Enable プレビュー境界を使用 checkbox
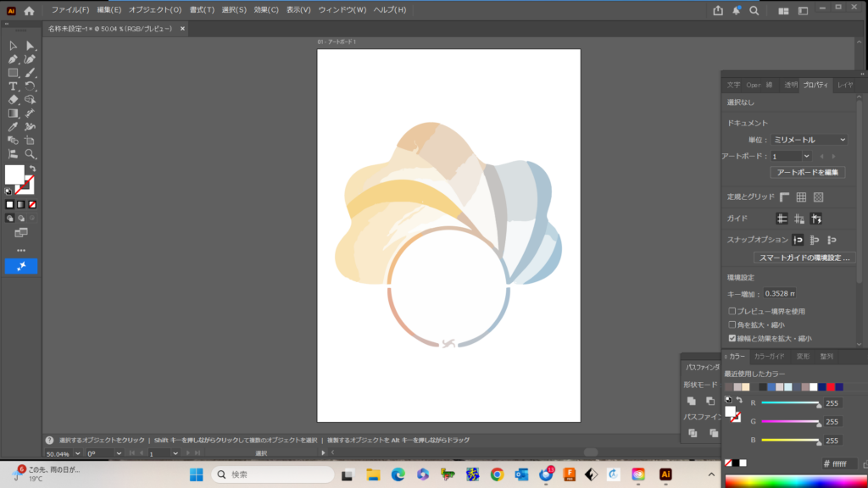Screen dimensions: 868x488 [732, 312]
